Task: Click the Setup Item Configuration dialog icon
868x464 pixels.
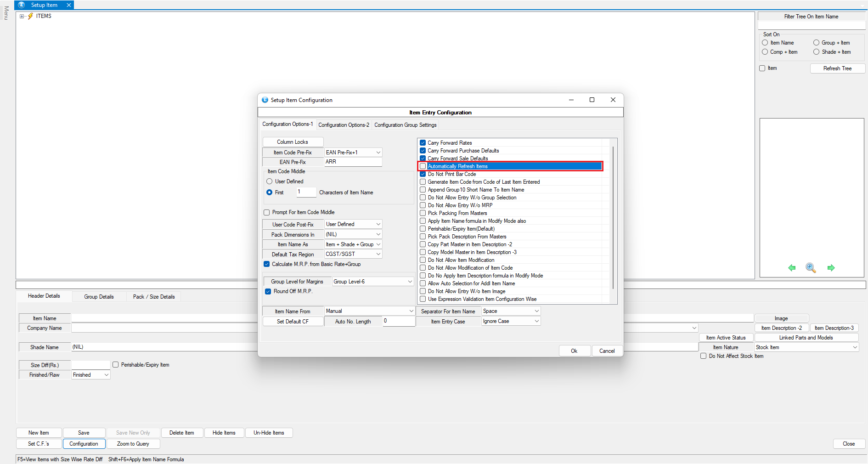Action: [x=265, y=100]
